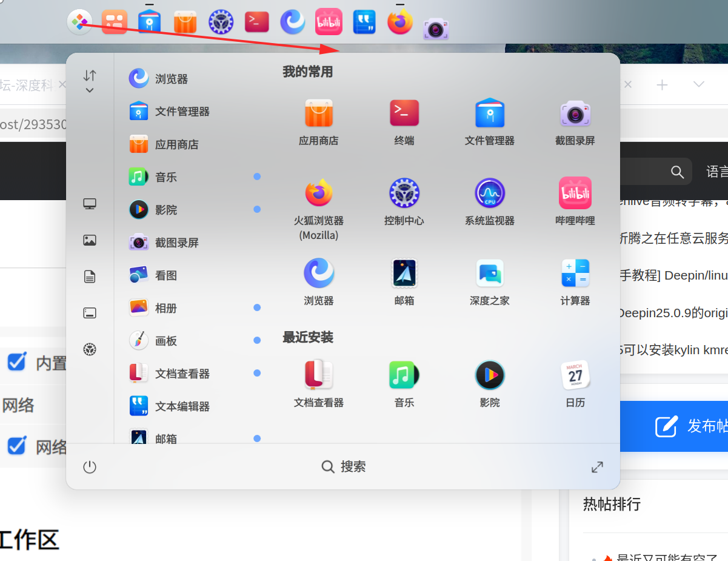The height and width of the screenshot is (561, 728).
Task: Expand the browser tab list chevron
Action: pyautogui.click(x=699, y=84)
